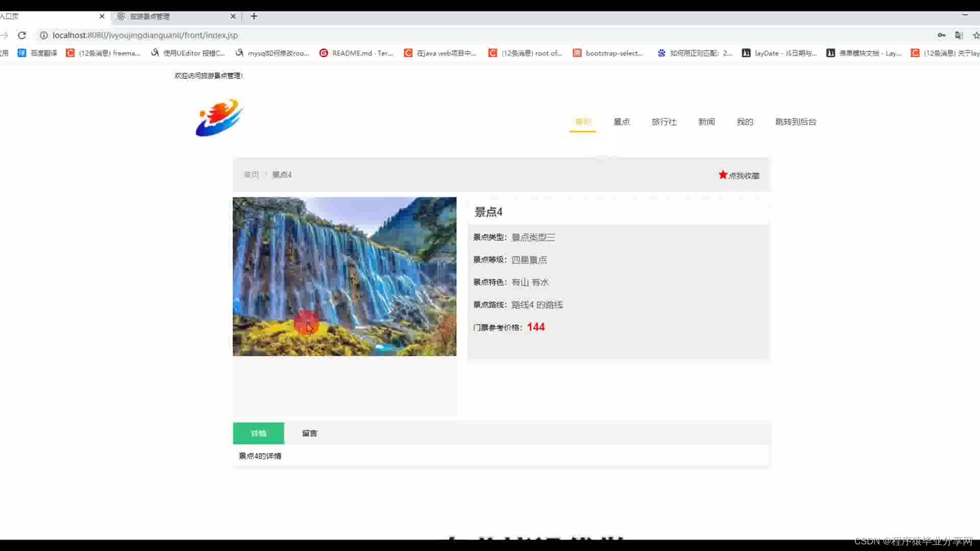This screenshot has width=980, height=551.
Task: Click the password key icon
Action: coord(941,35)
